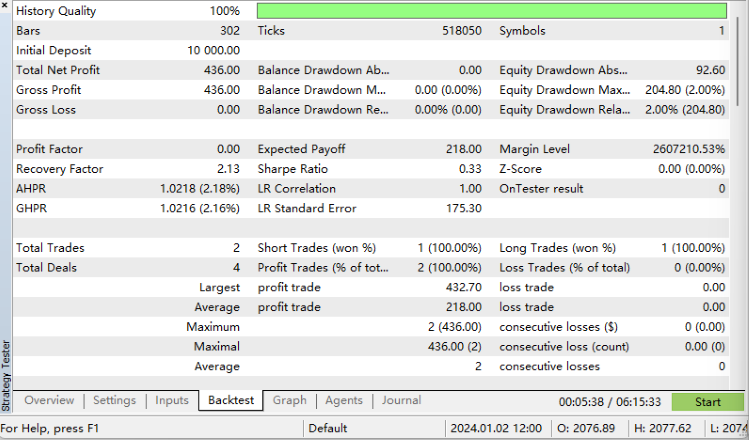The height and width of the screenshot is (440, 749).
Task: Click the OnTester result label
Action: pos(541,189)
